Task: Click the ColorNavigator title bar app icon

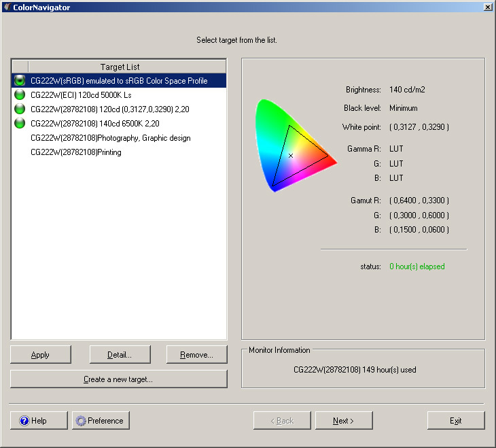Action: [x=7, y=7]
